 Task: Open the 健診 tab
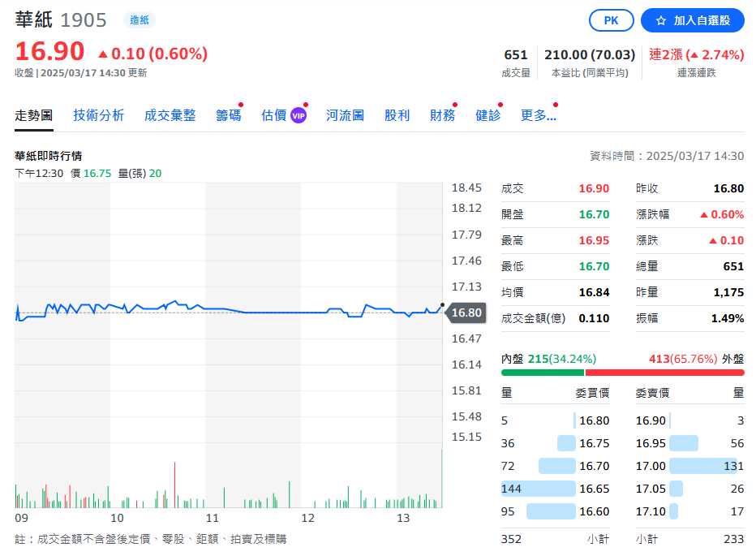point(488,115)
